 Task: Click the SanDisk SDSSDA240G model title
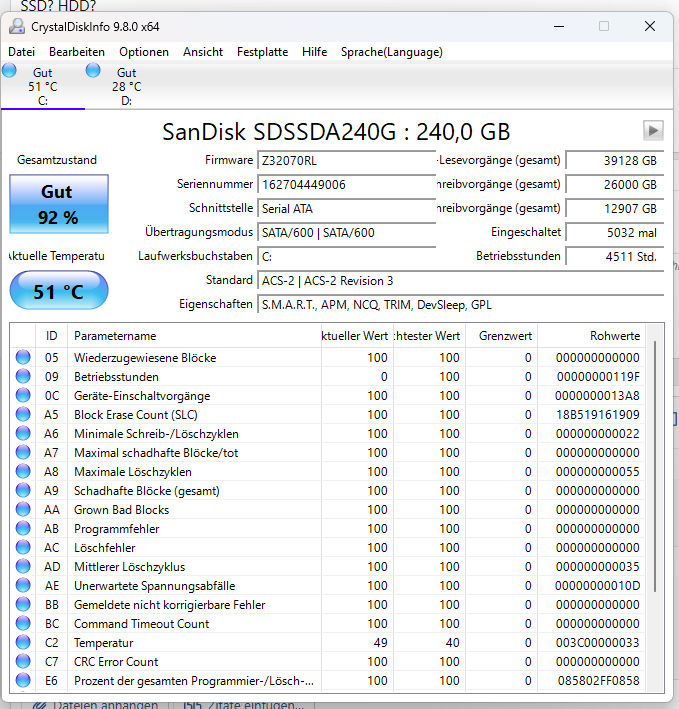pos(336,132)
